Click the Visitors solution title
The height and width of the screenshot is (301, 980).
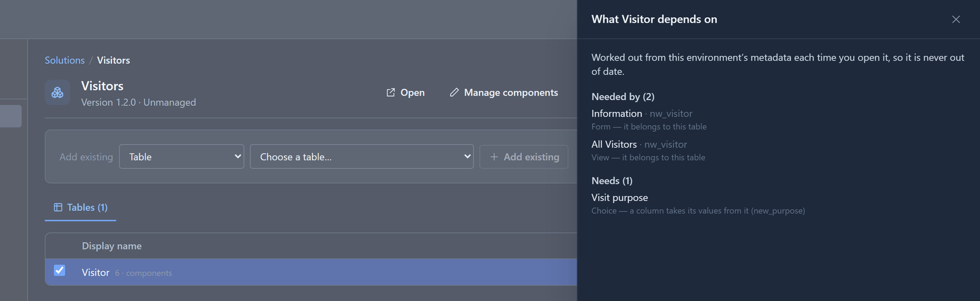(102, 86)
